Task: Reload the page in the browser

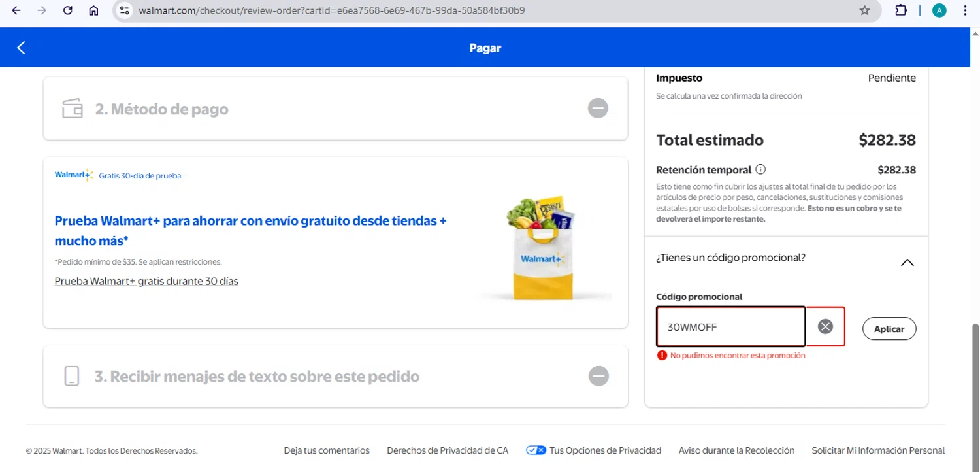Action: (x=68, y=10)
